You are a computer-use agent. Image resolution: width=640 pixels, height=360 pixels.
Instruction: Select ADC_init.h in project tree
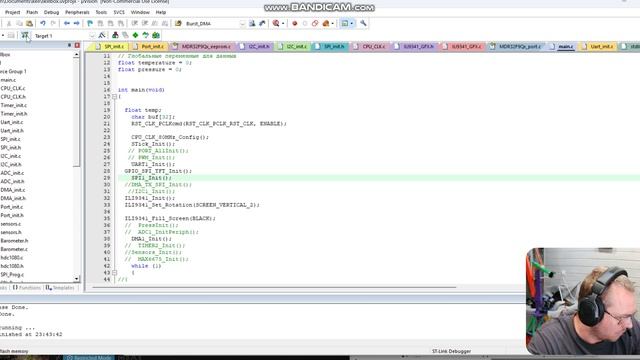(x=12, y=181)
